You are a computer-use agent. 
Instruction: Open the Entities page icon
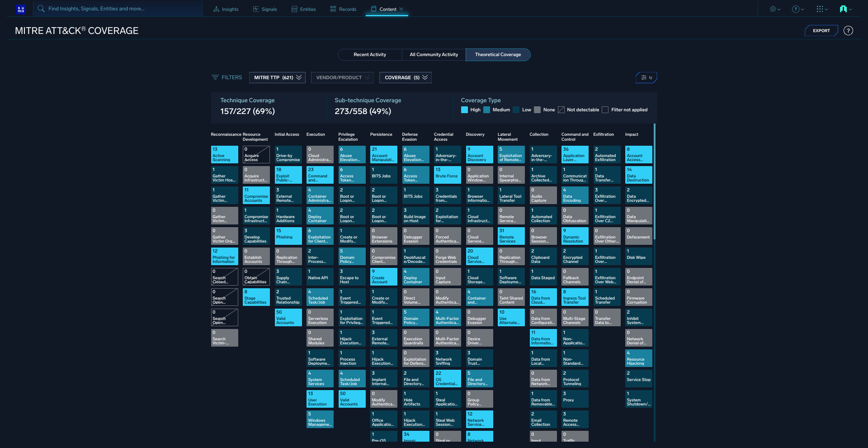(294, 9)
